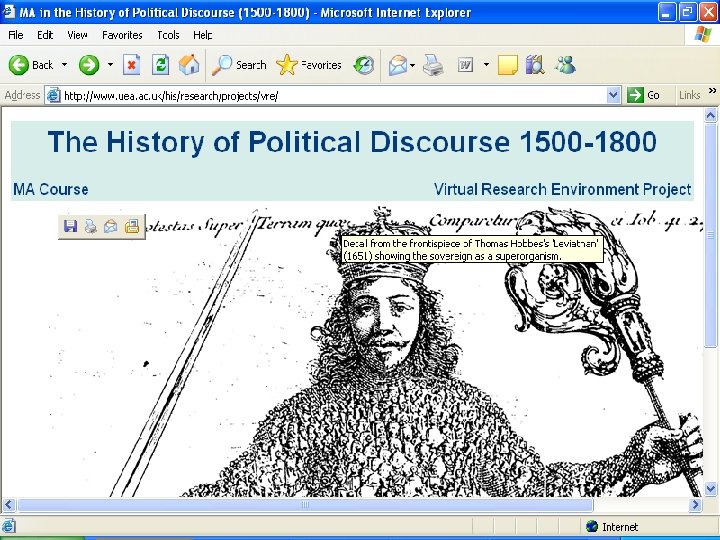Open the Help menu

point(202,35)
